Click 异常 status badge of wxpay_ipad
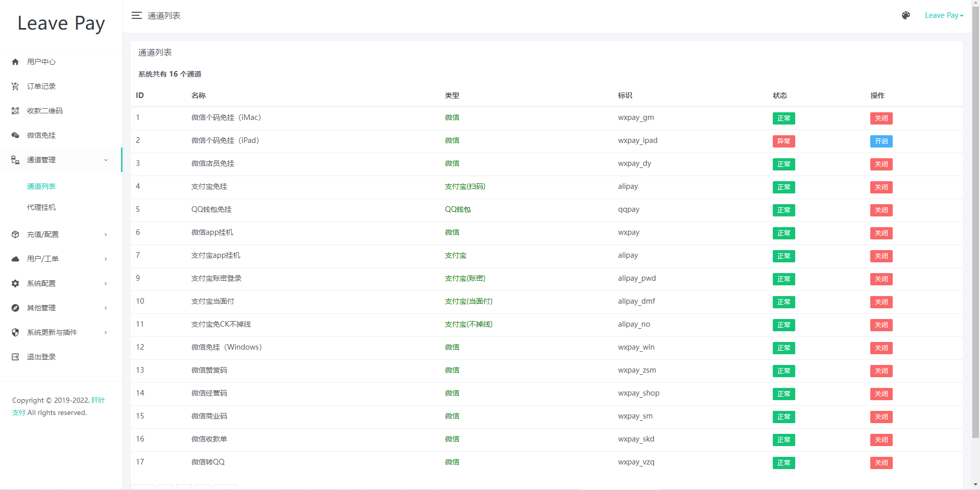The width and height of the screenshot is (980, 490). [x=783, y=141]
